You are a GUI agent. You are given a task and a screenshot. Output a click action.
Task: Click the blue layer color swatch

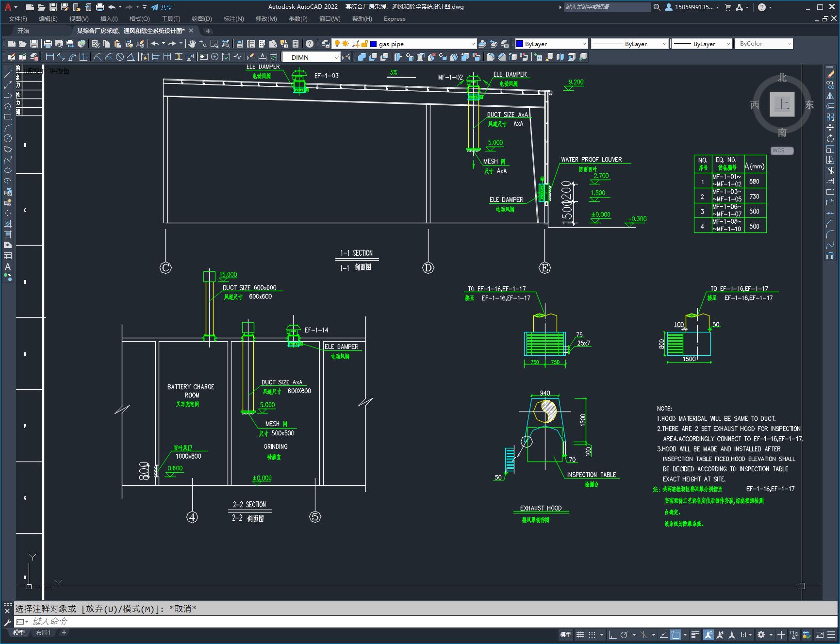[374, 44]
